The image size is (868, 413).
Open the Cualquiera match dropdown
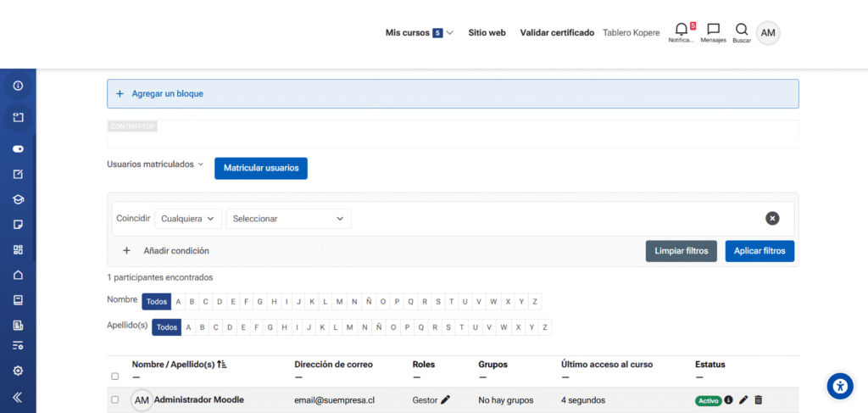point(188,219)
